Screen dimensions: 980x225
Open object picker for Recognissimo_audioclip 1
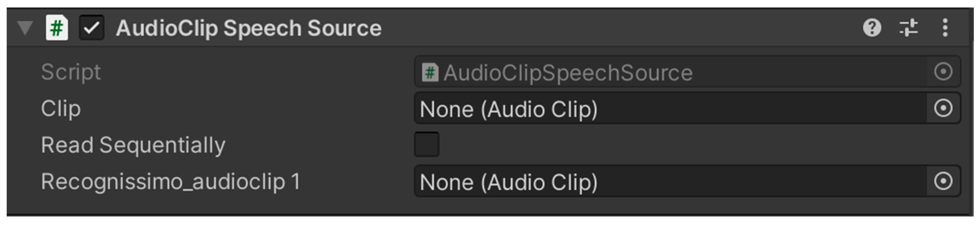click(x=943, y=181)
